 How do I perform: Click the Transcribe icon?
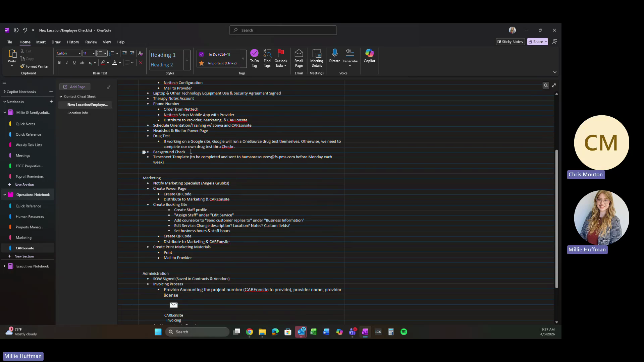(350, 54)
